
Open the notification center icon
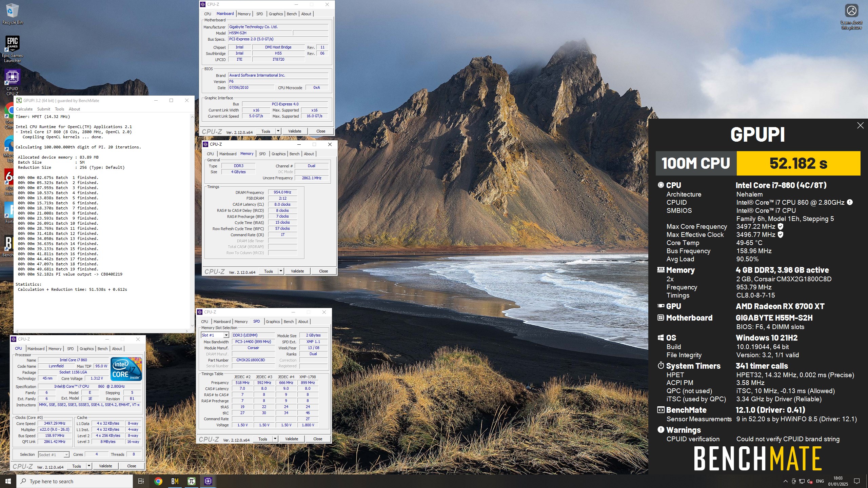click(857, 481)
